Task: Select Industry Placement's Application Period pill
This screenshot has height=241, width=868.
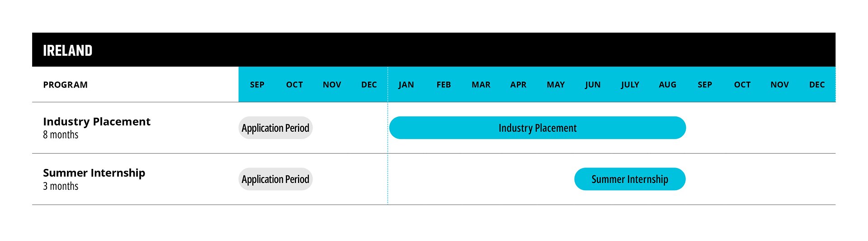Action: pyautogui.click(x=275, y=128)
